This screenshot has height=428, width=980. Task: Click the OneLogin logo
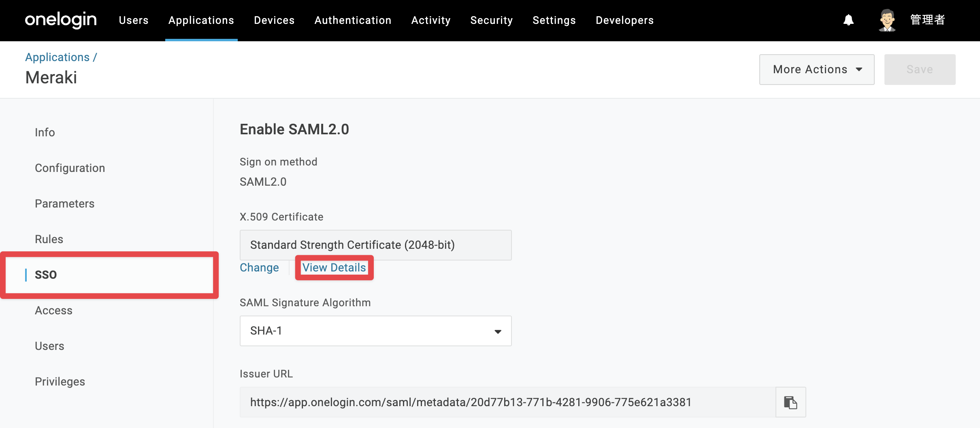tap(61, 20)
